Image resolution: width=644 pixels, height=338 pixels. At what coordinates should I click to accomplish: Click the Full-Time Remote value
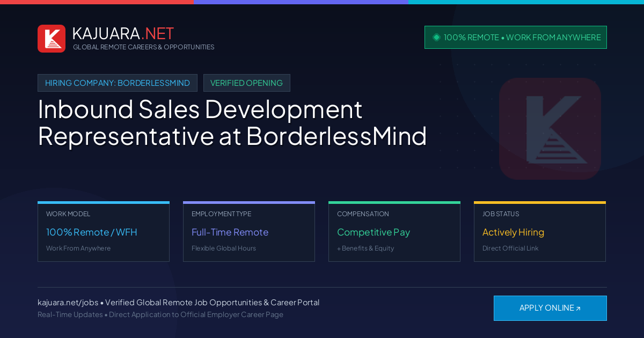[x=230, y=232]
